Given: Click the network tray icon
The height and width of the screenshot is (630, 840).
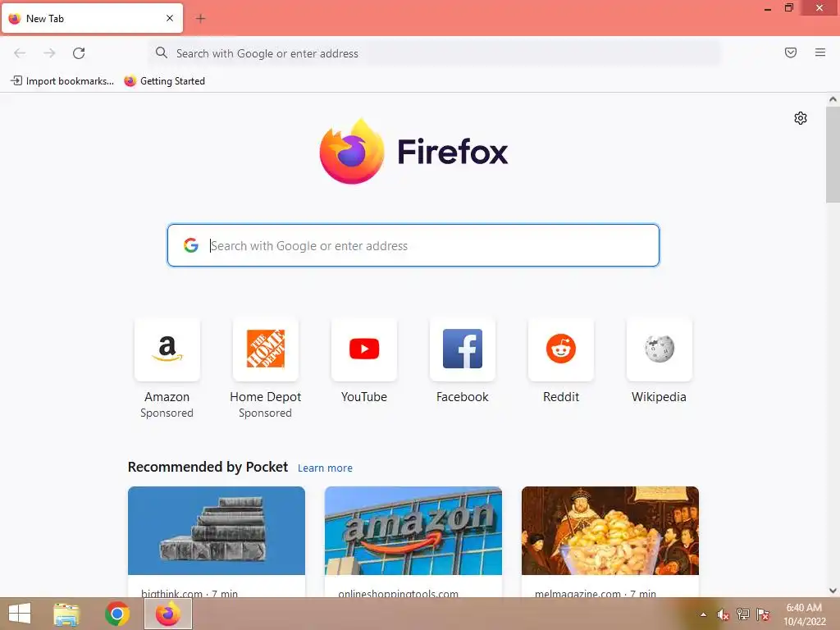Looking at the screenshot, I should click(x=742, y=614).
